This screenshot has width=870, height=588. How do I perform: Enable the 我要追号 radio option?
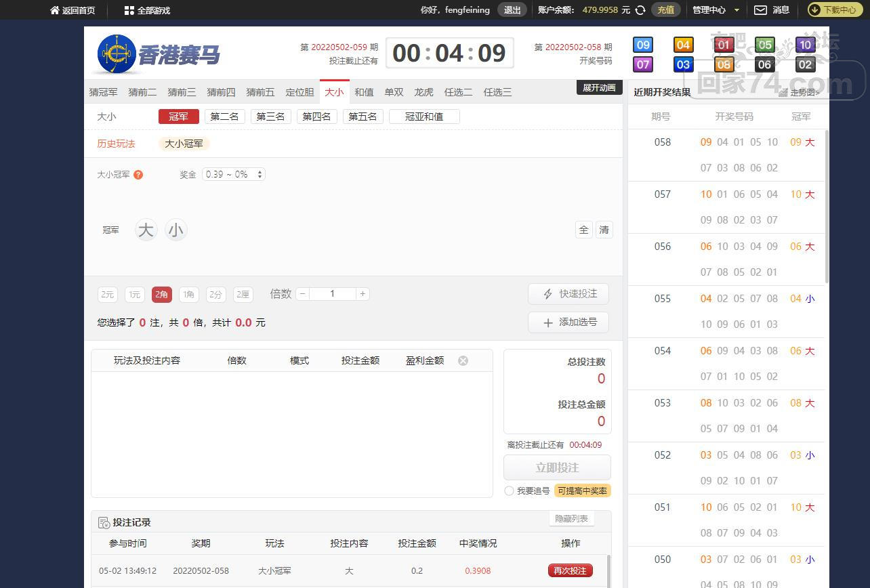[509, 491]
